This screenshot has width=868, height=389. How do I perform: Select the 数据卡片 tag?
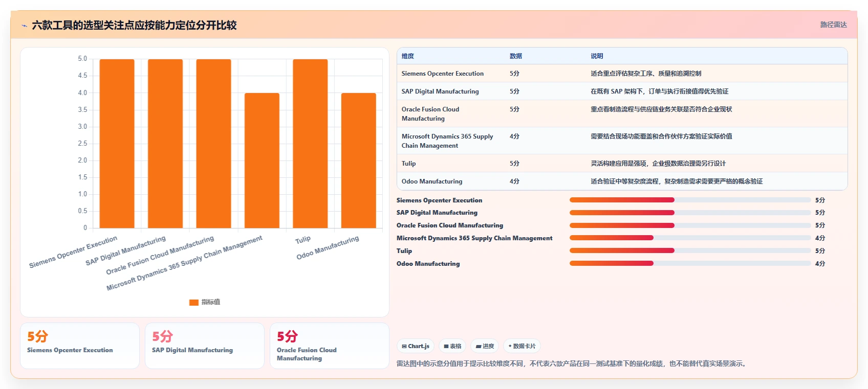pos(522,346)
